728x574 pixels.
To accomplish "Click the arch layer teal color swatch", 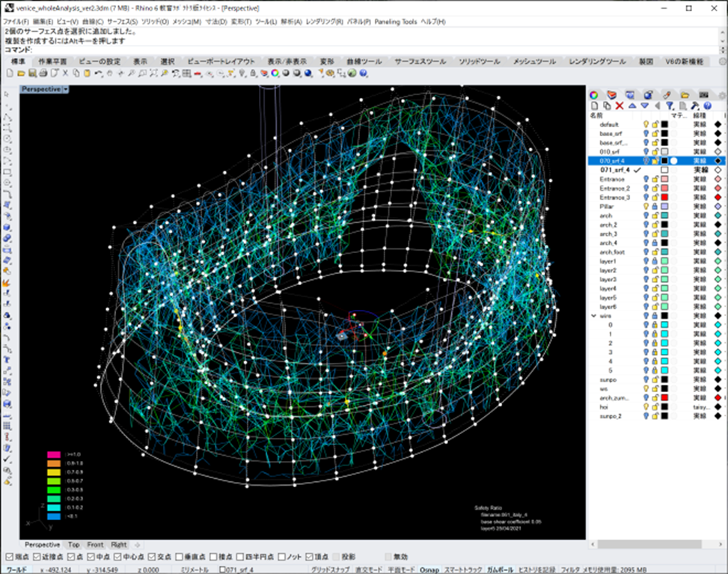I will 664,216.
